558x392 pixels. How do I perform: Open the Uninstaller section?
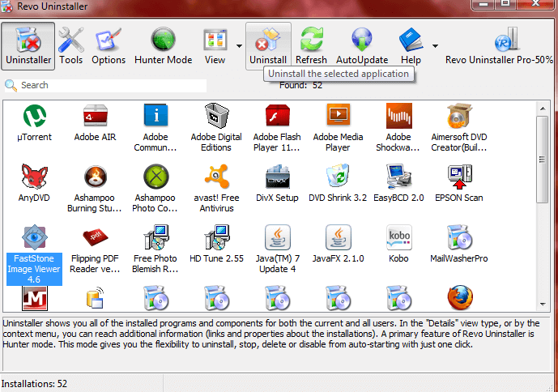(28, 46)
